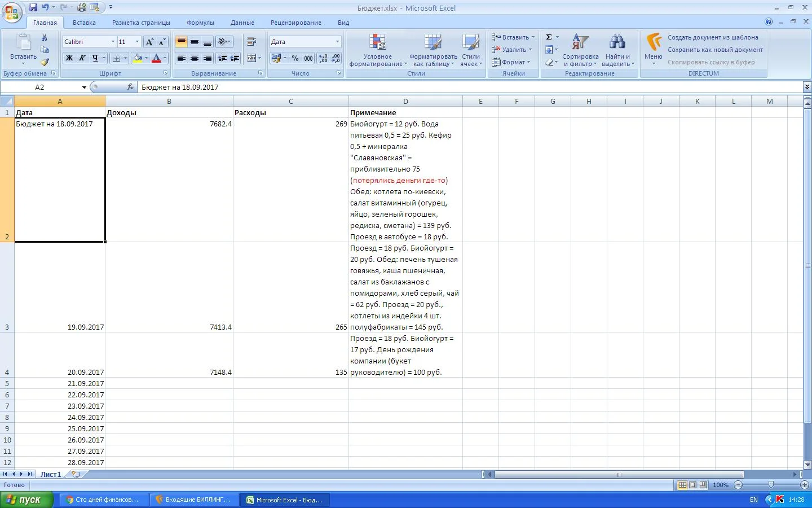Switch to the Вставка ribbon tab
The image size is (812, 508).
coord(84,23)
